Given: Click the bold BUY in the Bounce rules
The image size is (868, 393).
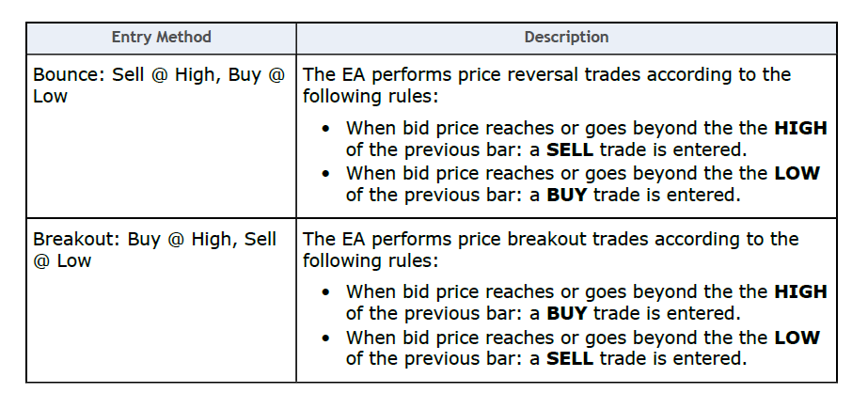Looking at the screenshot, I should tap(566, 195).
